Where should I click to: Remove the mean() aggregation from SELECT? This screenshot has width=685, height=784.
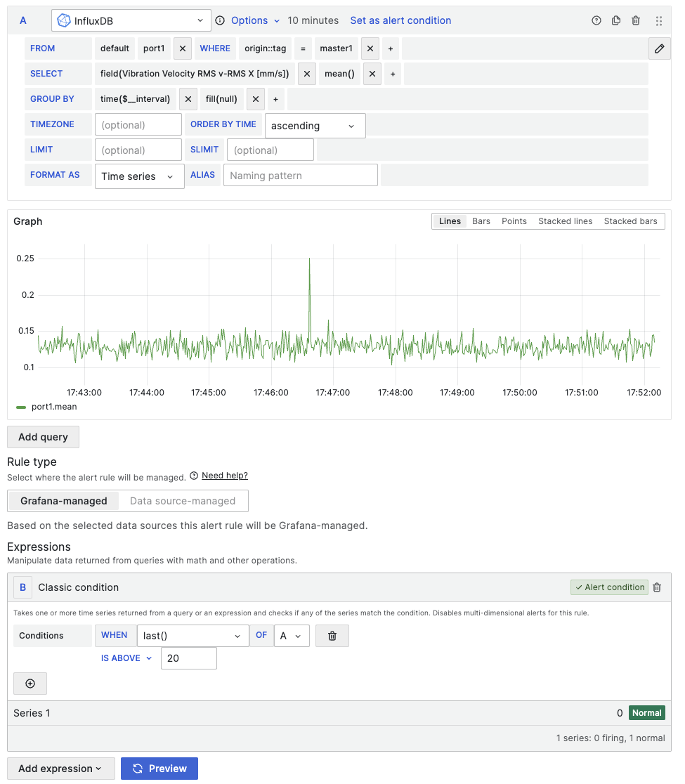click(372, 74)
